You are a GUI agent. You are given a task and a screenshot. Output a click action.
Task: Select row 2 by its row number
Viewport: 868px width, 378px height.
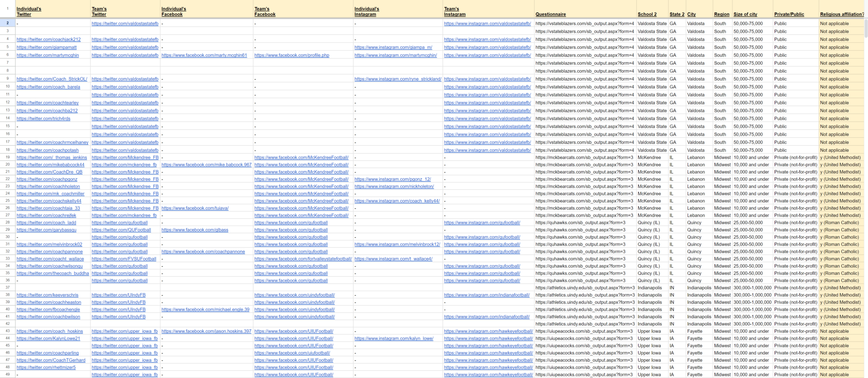click(8, 23)
